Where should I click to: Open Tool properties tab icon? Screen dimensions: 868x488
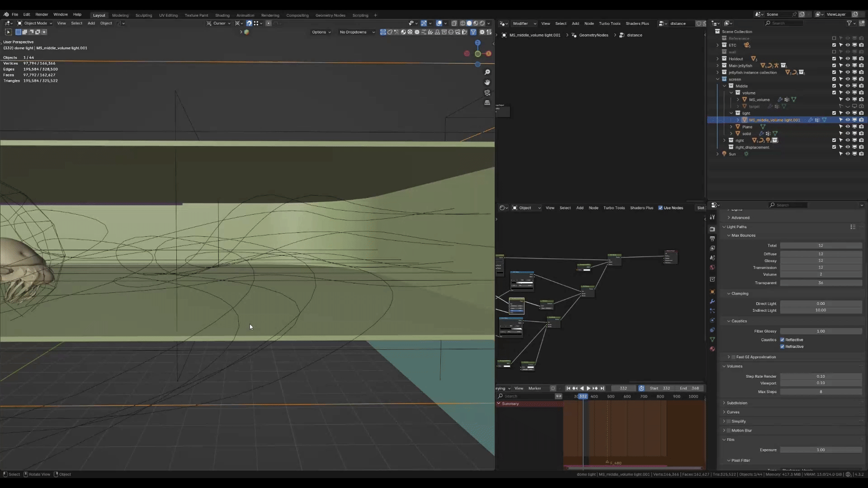click(712, 217)
